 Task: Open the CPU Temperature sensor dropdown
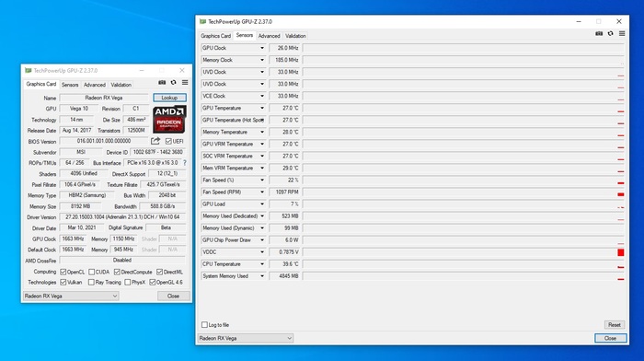pyautogui.click(x=262, y=264)
